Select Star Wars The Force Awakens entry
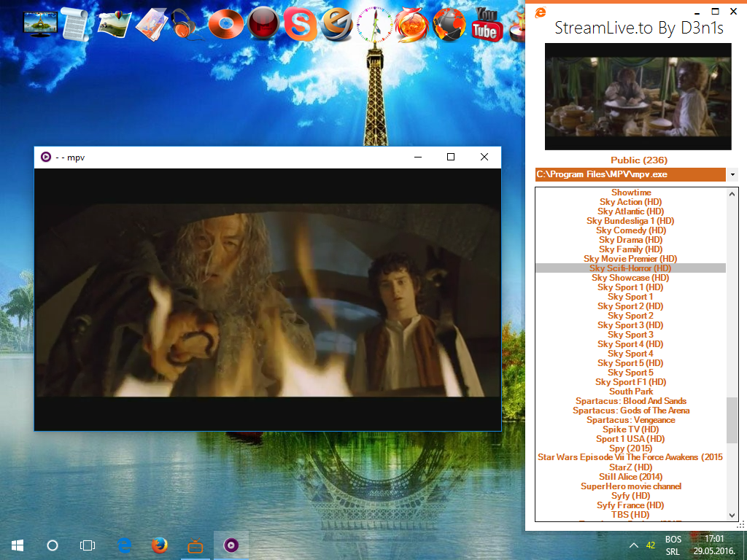This screenshot has width=747, height=560. point(630,458)
